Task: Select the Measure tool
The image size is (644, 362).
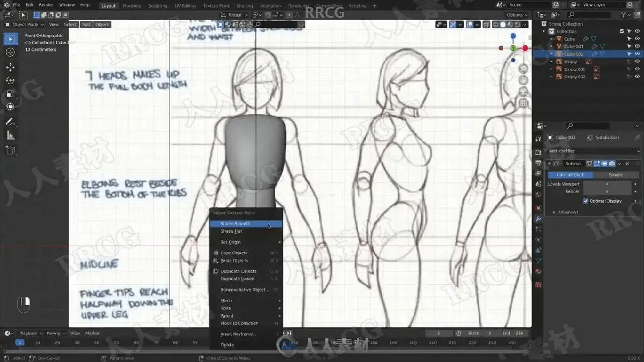Action: (x=10, y=136)
